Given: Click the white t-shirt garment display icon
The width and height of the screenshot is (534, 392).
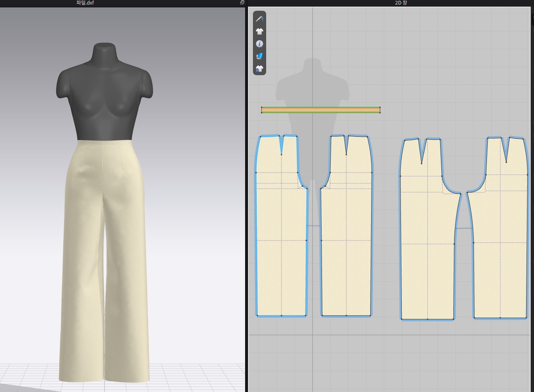Looking at the screenshot, I should pyautogui.click(x=260, y=31).
